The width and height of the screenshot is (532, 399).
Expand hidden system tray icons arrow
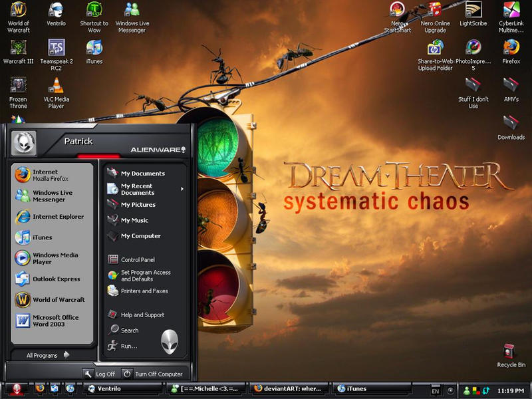pos(451,390)
